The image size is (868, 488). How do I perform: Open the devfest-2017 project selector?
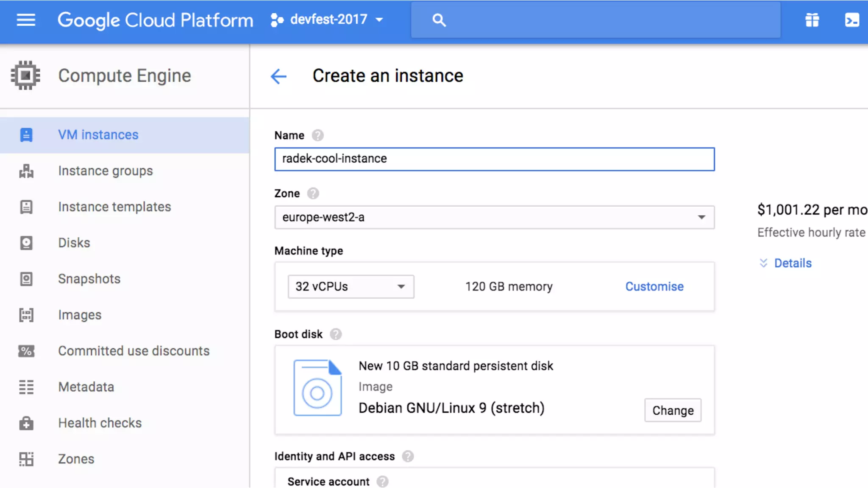tap(327, 19)
